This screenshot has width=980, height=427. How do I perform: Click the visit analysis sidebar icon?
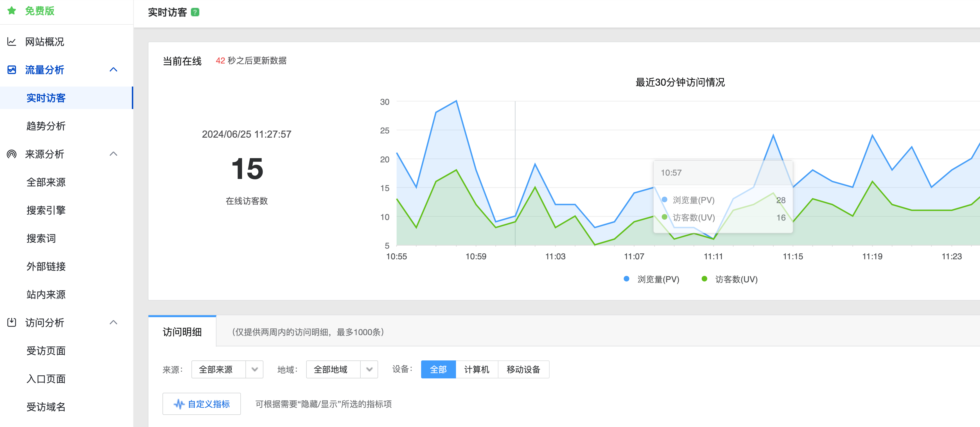(12, 322)
